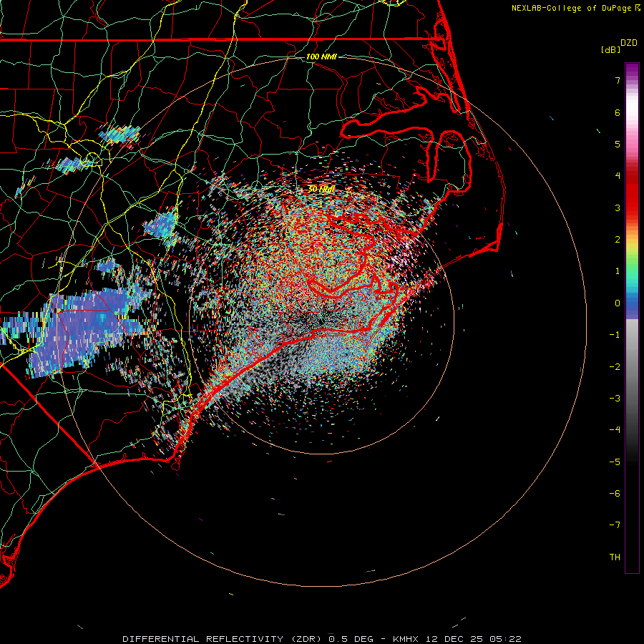Click the 1 dB value on the color scale

tap(618, 271)
